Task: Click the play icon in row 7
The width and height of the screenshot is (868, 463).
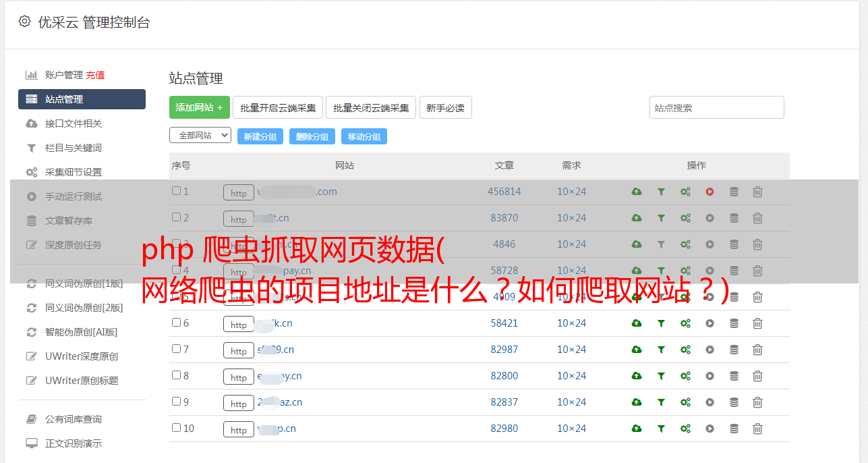Action: 710,350
